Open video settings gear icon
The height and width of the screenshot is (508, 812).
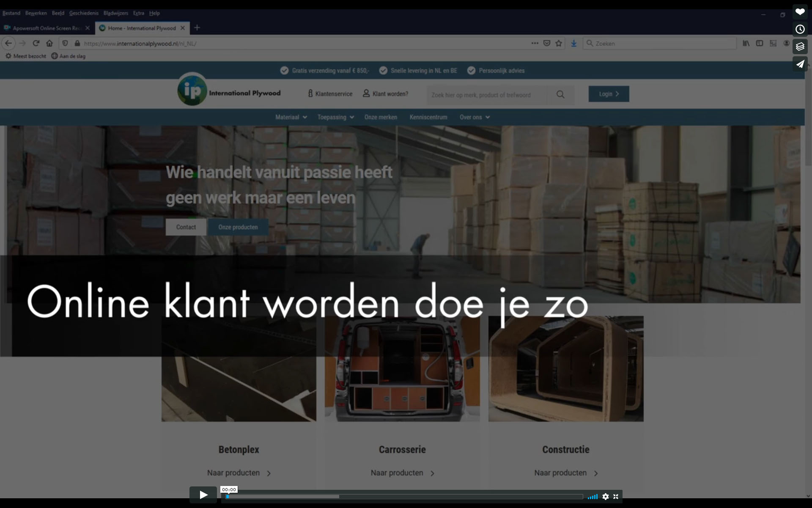[x=606, y=497]
